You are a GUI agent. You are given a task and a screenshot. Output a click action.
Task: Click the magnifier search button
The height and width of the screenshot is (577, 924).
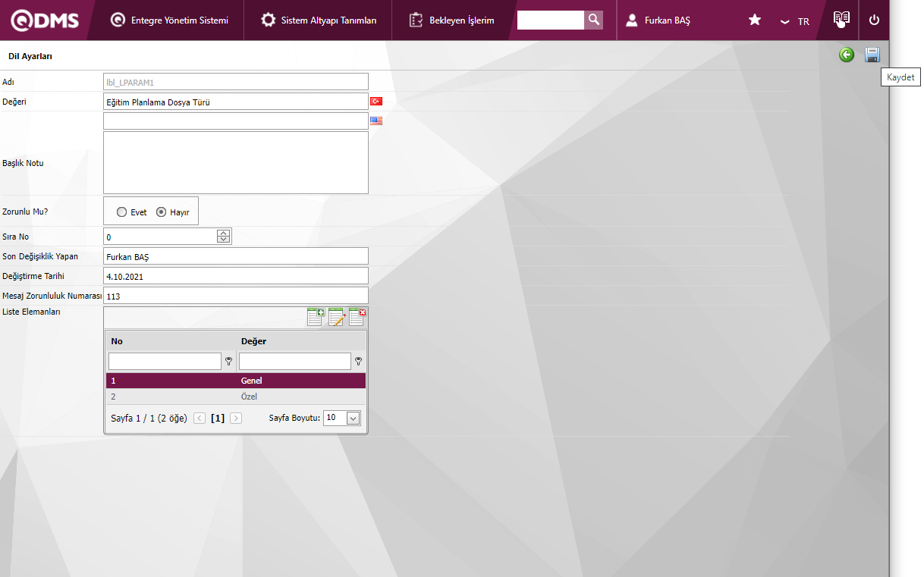[x=593, y=20]
